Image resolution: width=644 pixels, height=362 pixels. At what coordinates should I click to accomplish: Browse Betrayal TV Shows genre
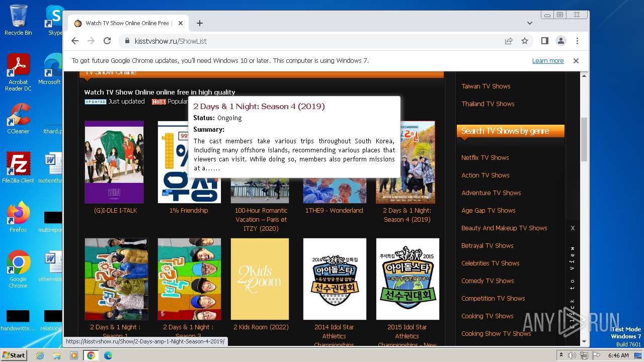(x=488, y=246)
